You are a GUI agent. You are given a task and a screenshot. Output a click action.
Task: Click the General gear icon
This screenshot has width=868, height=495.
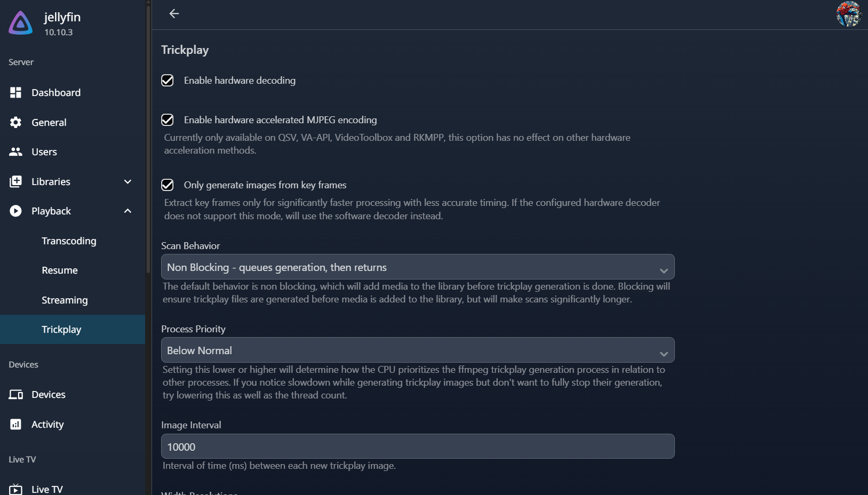16,123
